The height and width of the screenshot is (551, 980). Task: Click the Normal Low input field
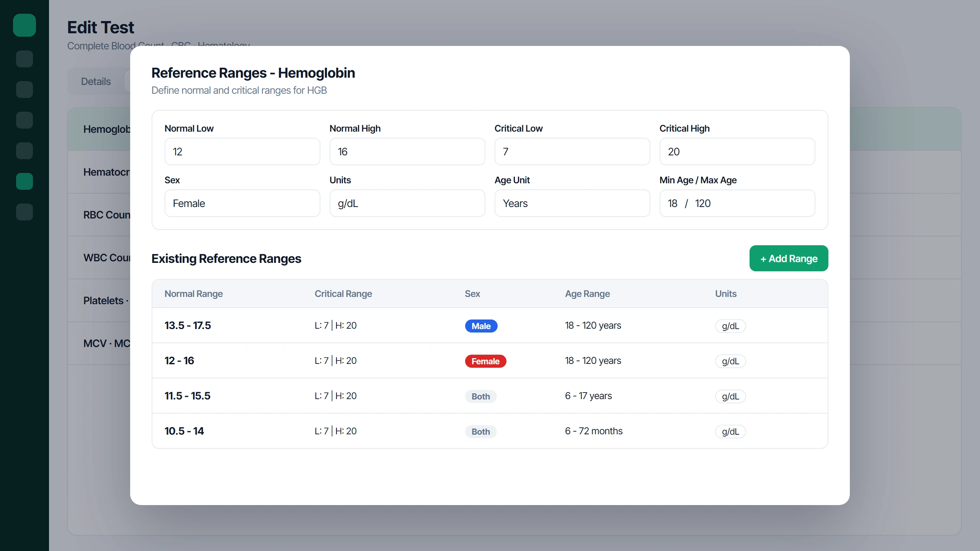coord(242,152)
